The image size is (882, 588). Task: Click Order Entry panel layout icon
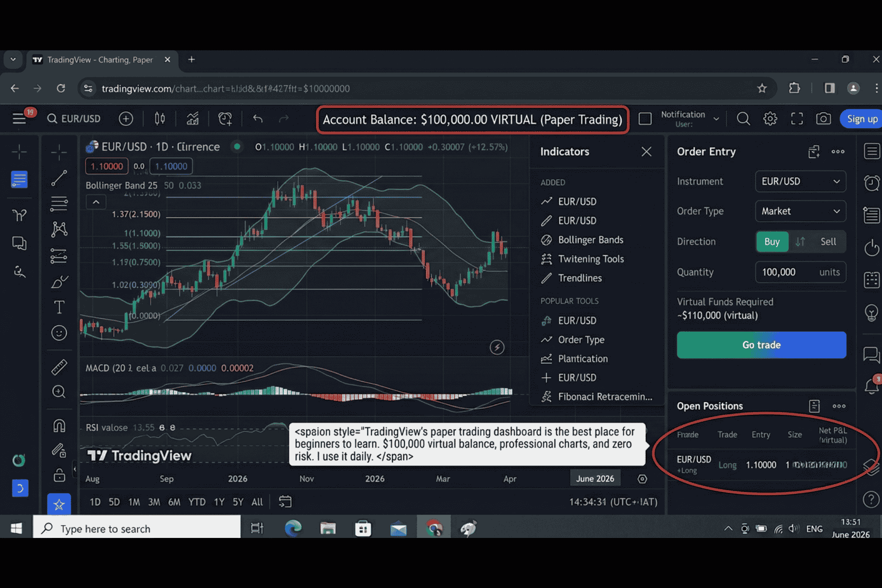(814, 152)
